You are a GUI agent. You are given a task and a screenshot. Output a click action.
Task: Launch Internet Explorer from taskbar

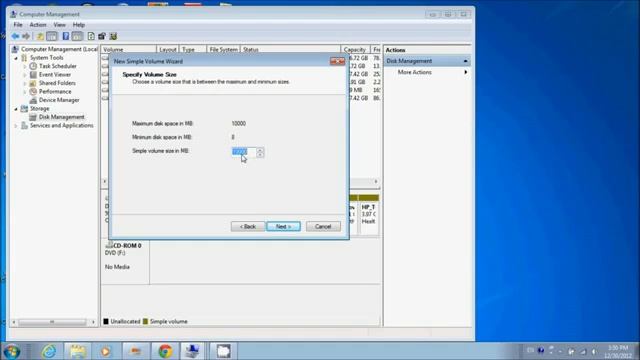(49, 351)
